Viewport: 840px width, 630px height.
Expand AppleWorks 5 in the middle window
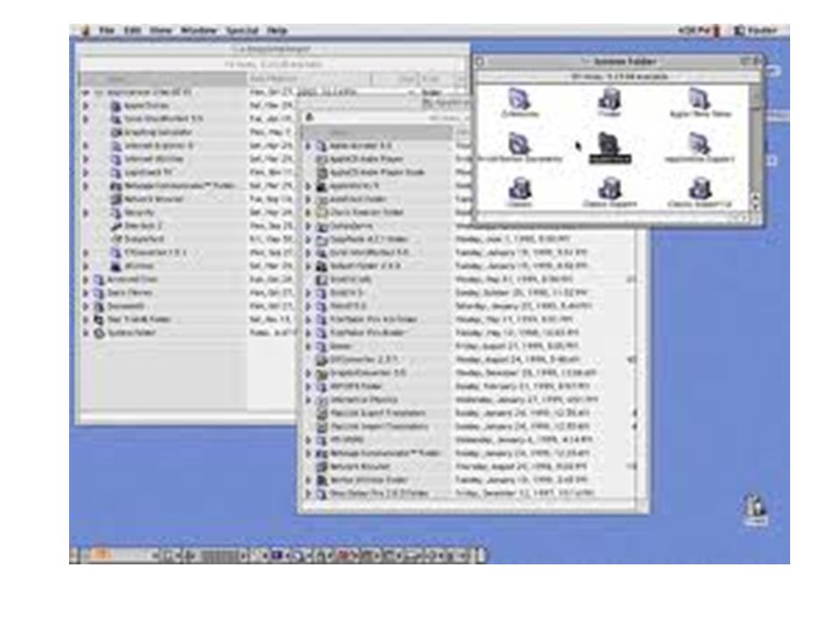[x=309, y=185]
